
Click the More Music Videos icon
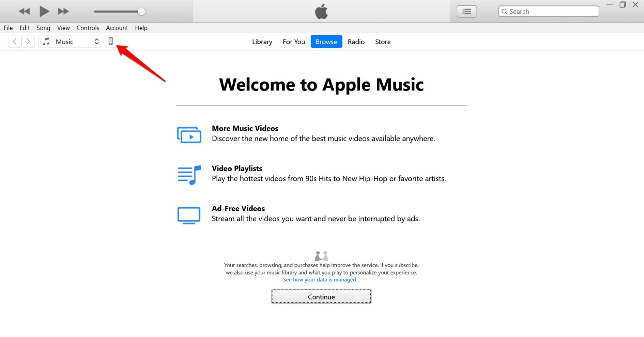tap(189, 135)
